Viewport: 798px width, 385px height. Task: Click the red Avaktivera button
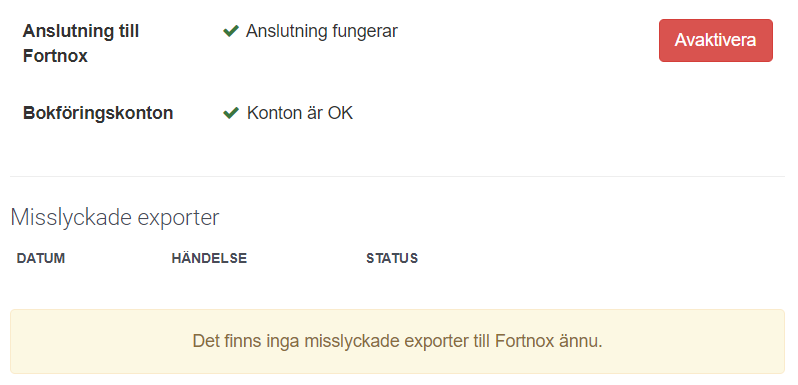[x=716, y=41]
